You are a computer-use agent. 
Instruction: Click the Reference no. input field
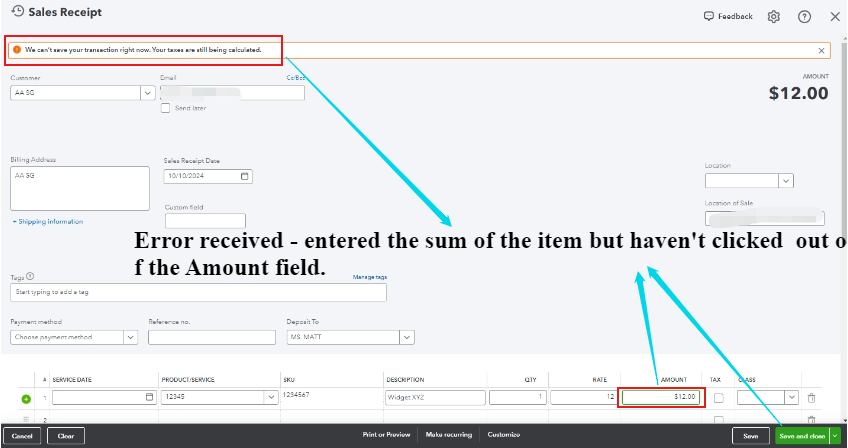[x=211, y=337]
